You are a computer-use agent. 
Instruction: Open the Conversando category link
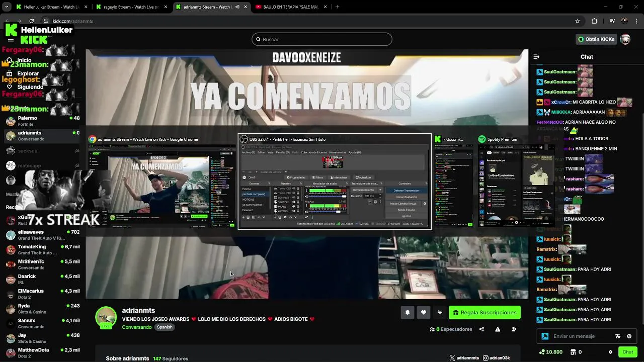136,327
